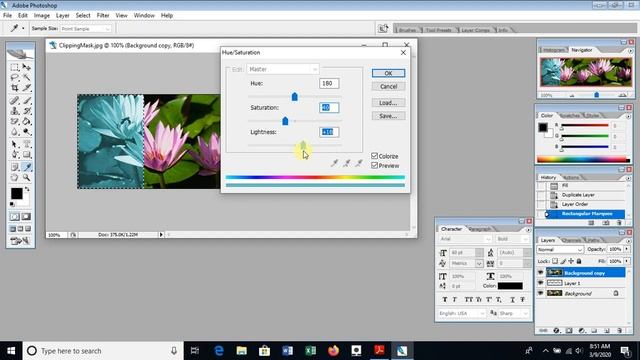Click OK in Hue/Saturation dialog
Screen dimensions: 640x360
[388, 73]
